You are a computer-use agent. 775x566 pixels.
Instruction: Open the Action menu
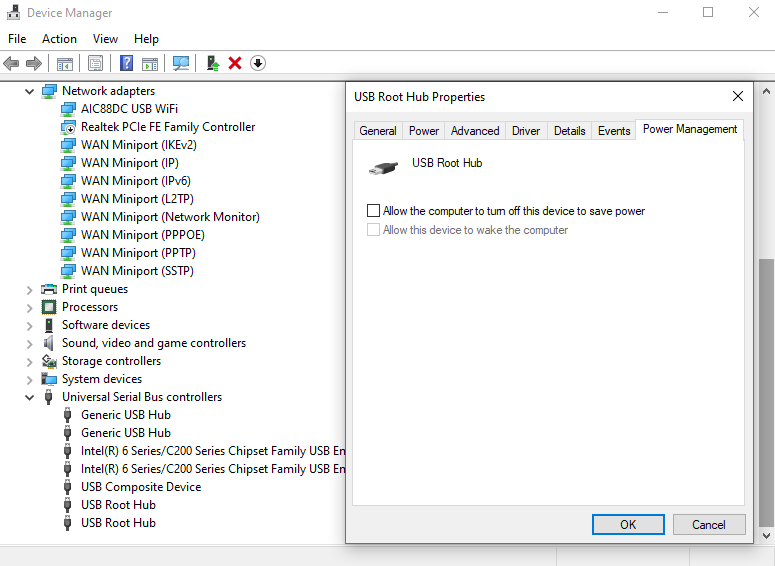click(x=59, y=39)
